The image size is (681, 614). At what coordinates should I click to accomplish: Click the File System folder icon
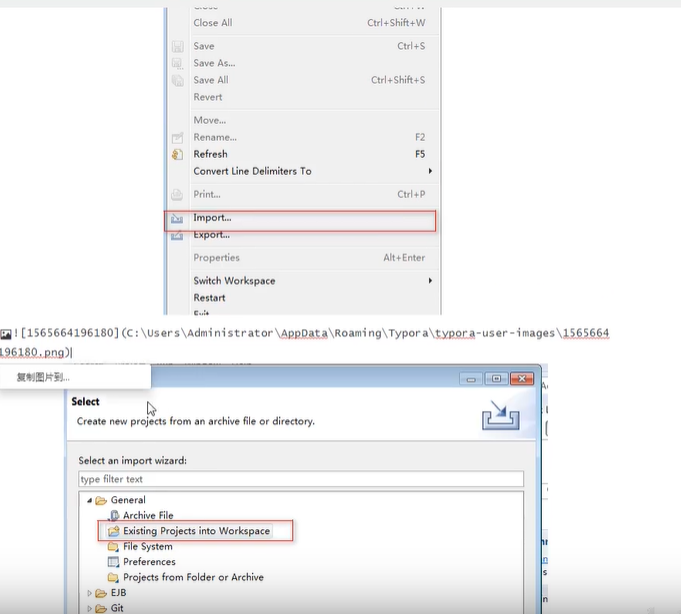tap(113, 546)
